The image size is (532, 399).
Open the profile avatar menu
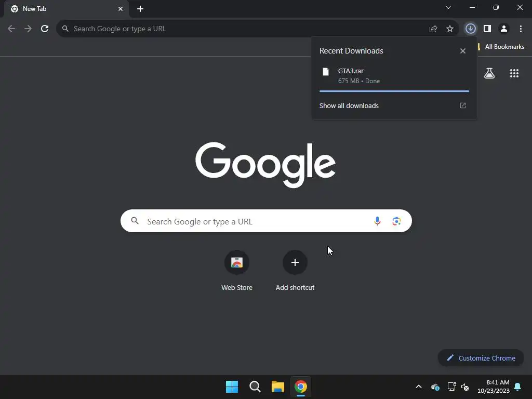tap(504, 29)
